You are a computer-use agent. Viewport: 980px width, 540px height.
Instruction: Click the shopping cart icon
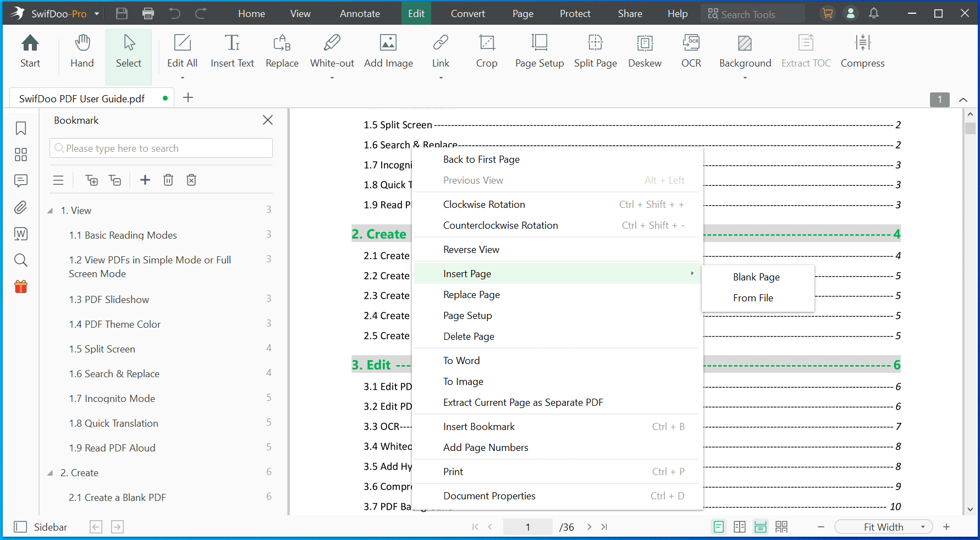[827, 13]
